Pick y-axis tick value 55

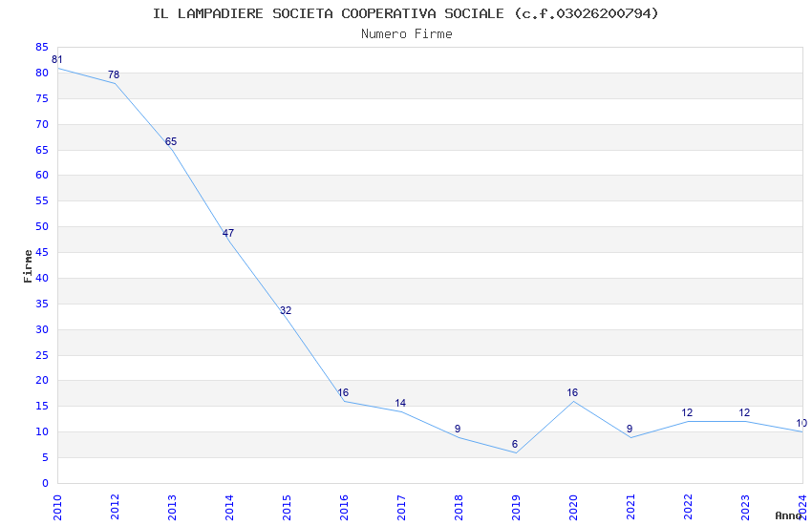click(42, 200)
